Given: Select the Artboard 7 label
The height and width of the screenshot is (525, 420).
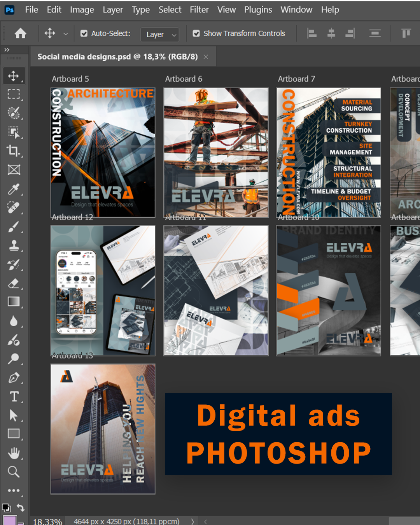Looking at the screenshot, I should [x=296, y=79].
